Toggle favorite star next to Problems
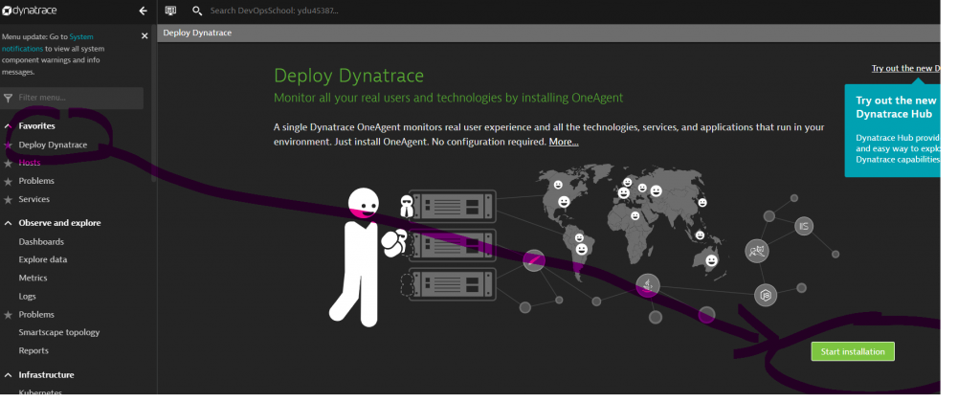 point(9,181)
